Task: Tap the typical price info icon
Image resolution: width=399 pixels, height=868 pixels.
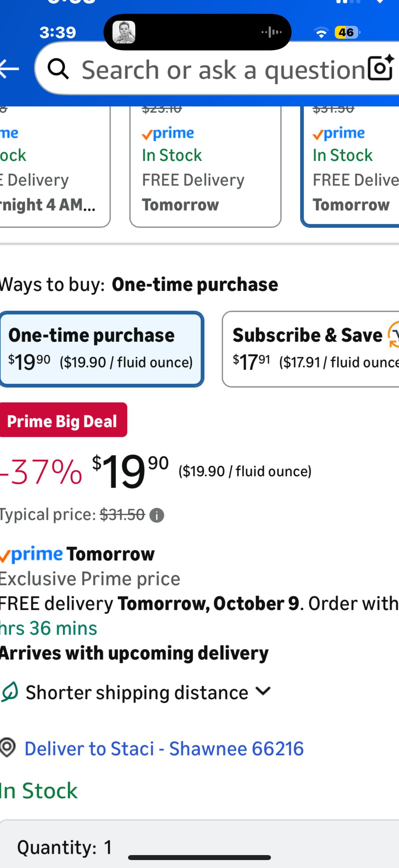Action: [156, 515]
